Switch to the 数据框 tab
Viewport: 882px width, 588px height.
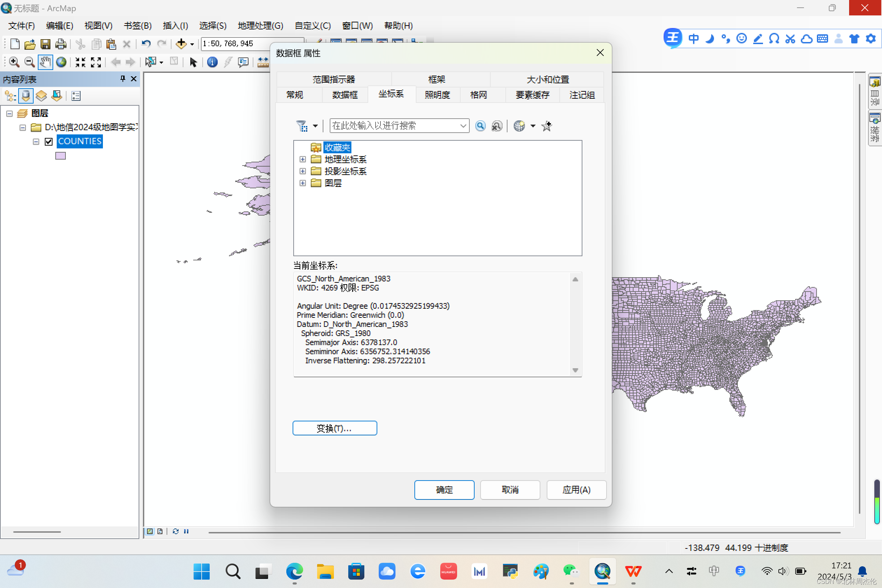(x=345, y=95)
